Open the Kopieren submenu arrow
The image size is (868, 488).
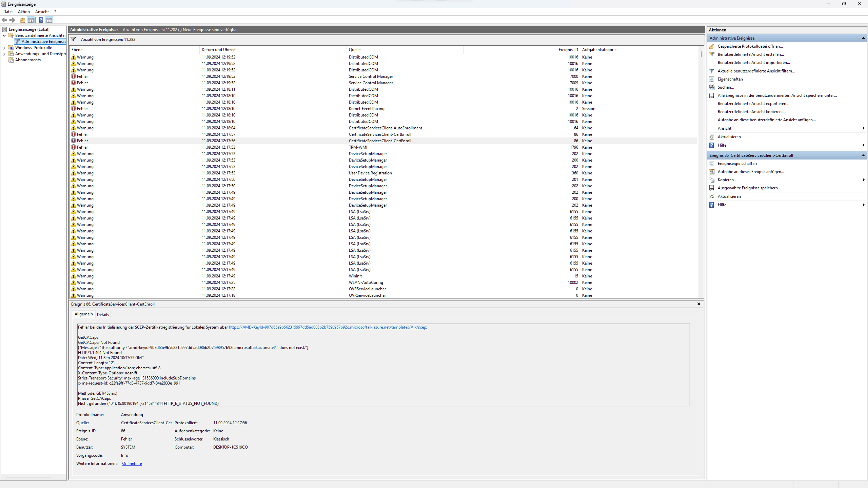pyautogui.click(x=863, y=180)
